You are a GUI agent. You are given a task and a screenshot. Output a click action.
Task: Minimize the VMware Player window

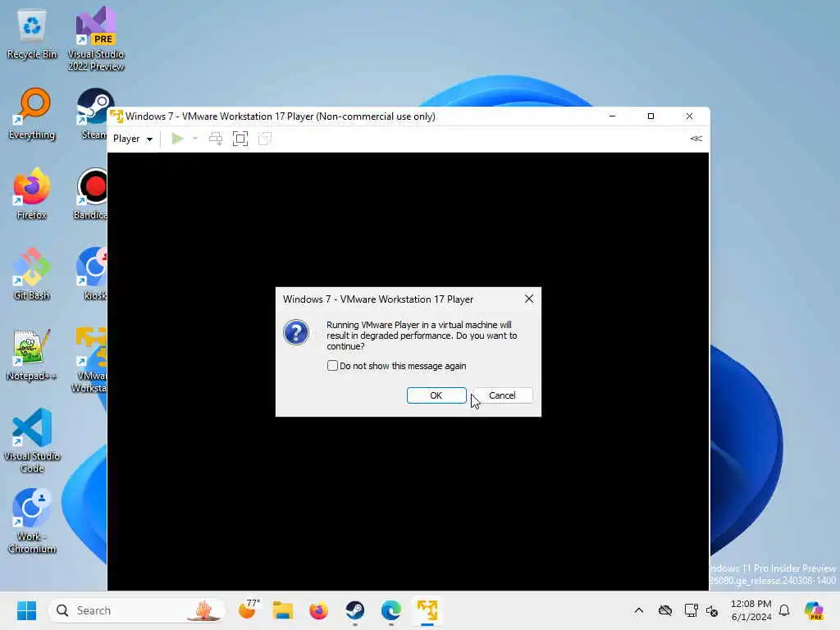coord(612,116)
